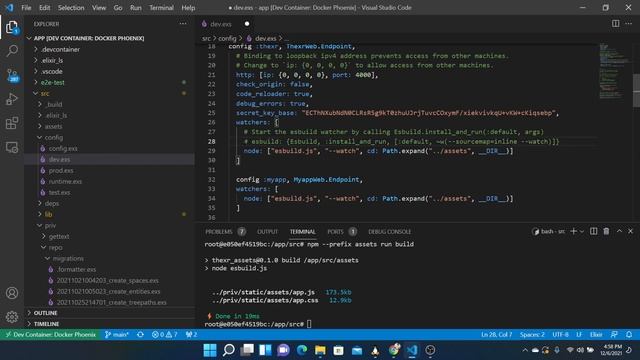Click errors and warnings count in status bar
This screenshot has height=360, width=640.
(164, 335)
